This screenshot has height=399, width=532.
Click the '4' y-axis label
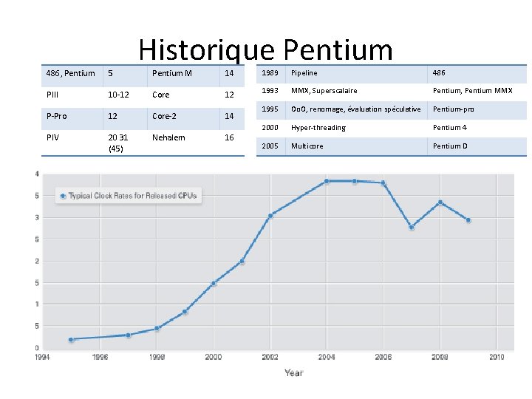click(38, 174)
